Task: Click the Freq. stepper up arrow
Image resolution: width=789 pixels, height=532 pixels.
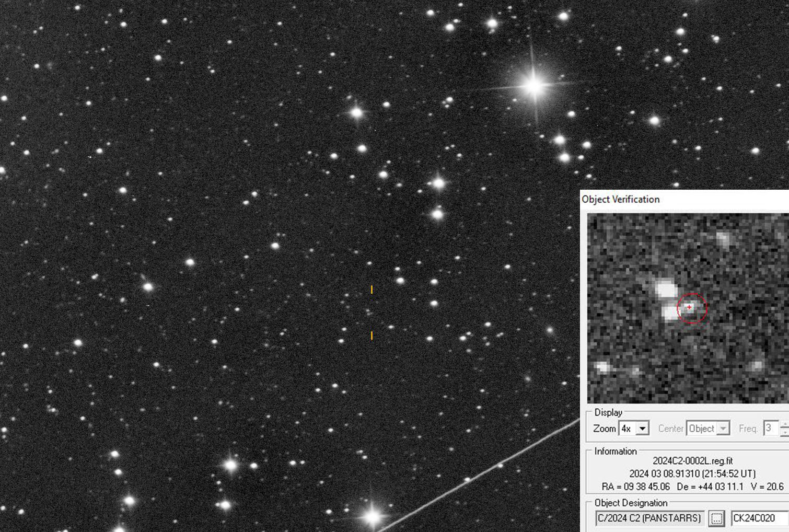Action: pyautogui.click(x=784, y=425)
